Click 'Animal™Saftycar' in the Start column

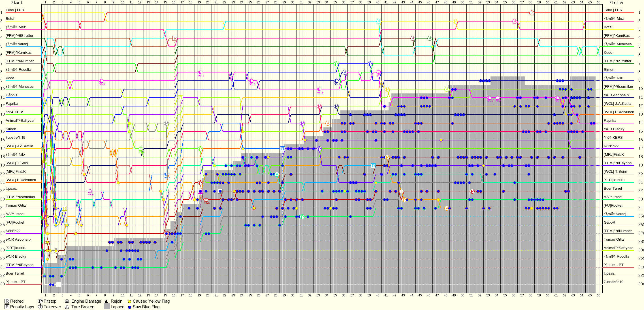tap(20, 121)
